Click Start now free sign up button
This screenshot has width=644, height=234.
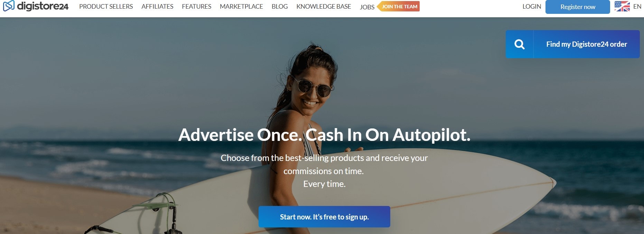(x=324, y=217)
